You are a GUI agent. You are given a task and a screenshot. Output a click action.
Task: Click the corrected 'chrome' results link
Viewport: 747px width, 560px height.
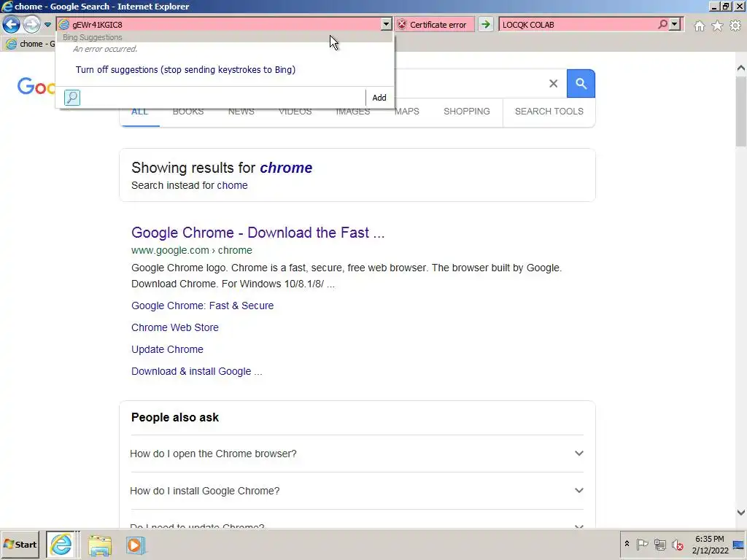point(286,168)
